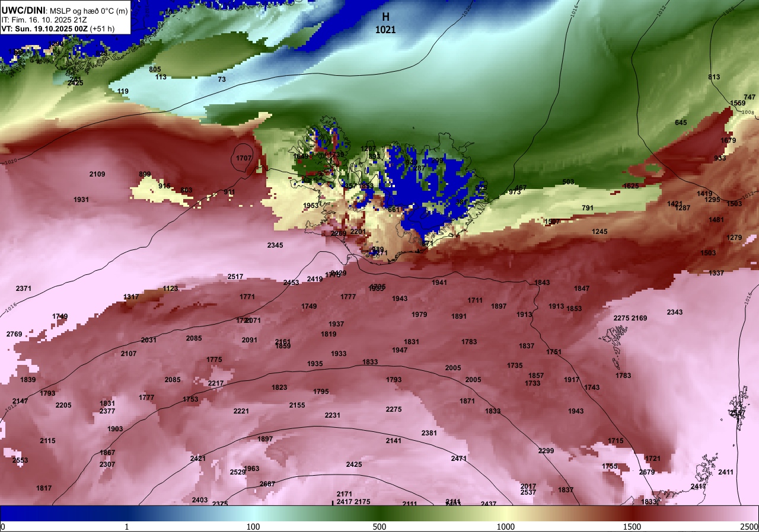Select the 1953 value west of Iceland
759x532 pixels.
pyautogui.click(x=311, y=206)
